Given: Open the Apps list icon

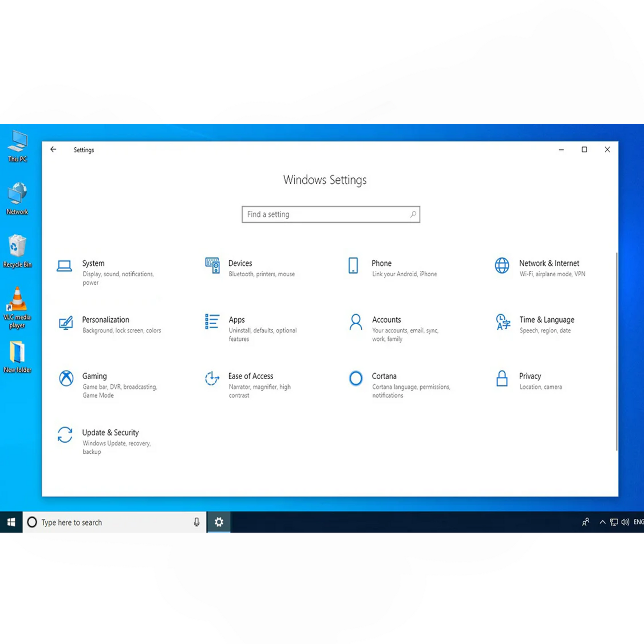Looking at the screenshot, I should (x=212, y=322).
